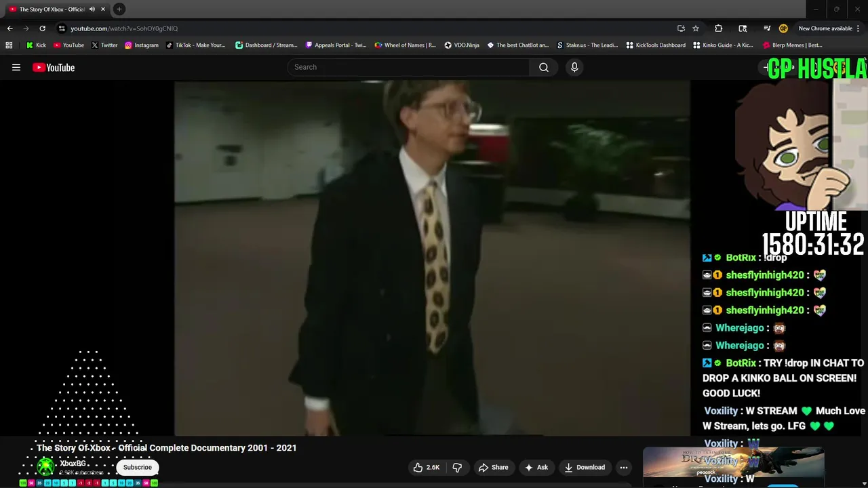This screenshot has height=488, width=868.
Task: Open the XboxBG channel name link
Action: coord(73,464)
